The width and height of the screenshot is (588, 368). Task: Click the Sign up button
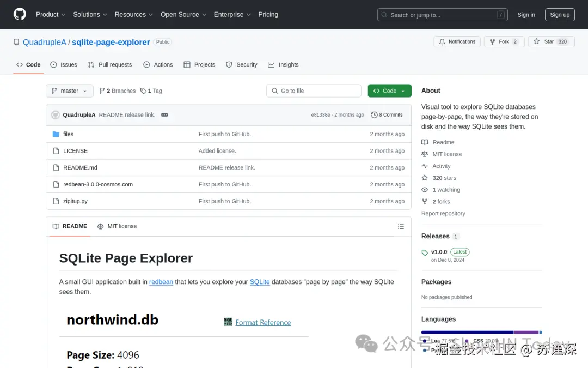pos(560,15)
